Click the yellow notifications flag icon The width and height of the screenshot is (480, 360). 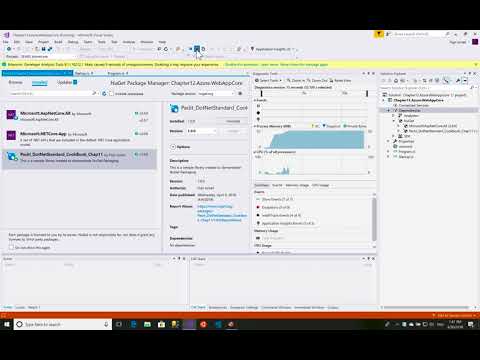(379, 34)
